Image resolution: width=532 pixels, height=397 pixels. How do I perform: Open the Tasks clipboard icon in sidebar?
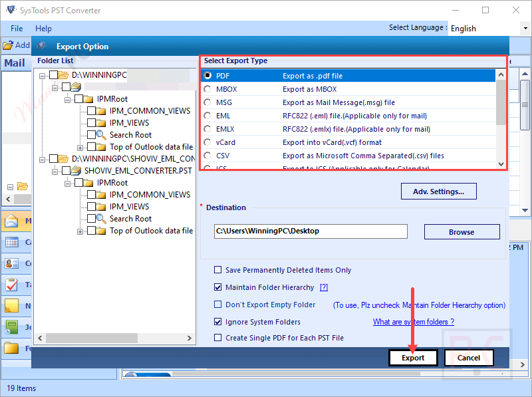12,285
